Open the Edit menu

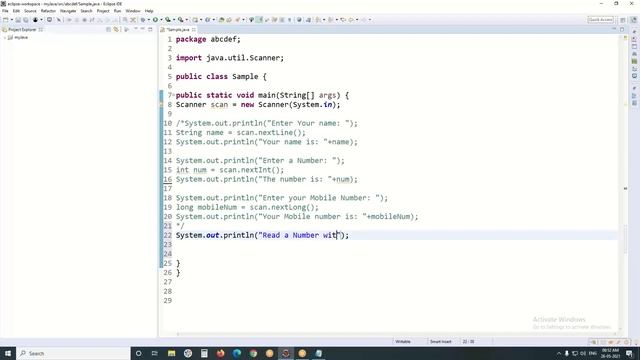tap(16, 11)
